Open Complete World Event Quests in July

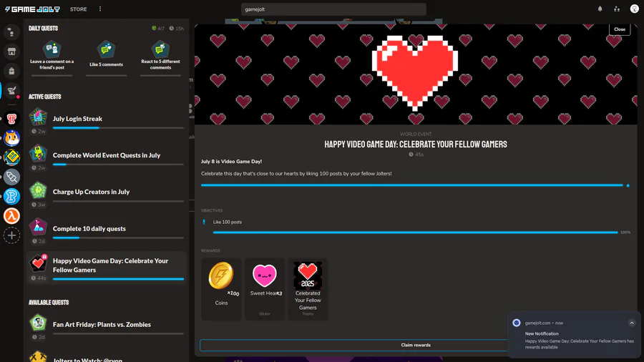[x=106, y=158]
